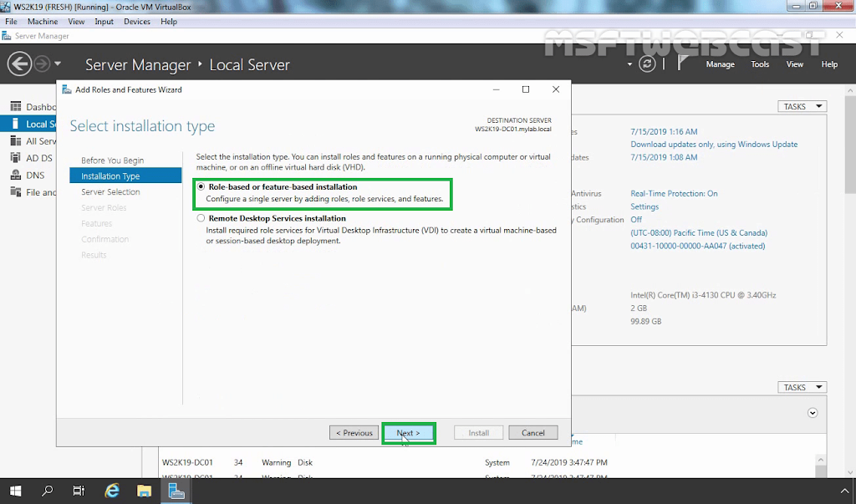
Task: Click Server Manager taskbar icon
Action: pos(176,491)
